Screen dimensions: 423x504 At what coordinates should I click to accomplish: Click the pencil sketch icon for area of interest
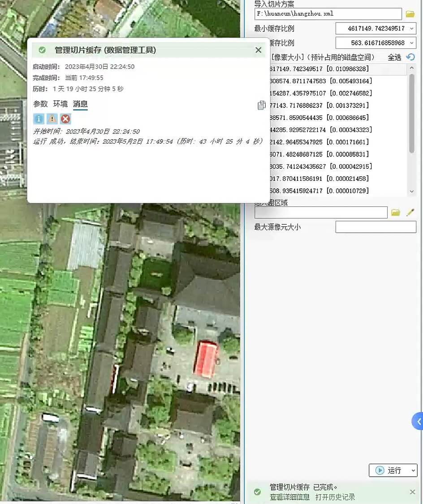pyautogui.click(x=410, y=213)
